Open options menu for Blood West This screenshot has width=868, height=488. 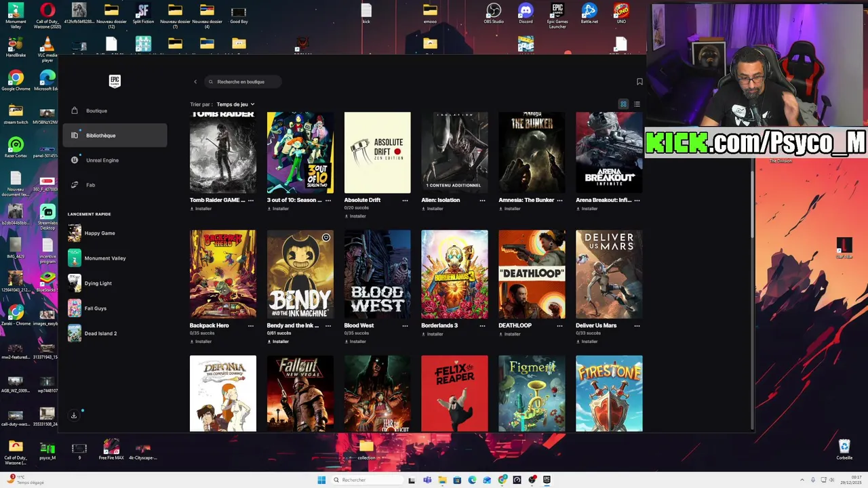(x=406, y=326)
